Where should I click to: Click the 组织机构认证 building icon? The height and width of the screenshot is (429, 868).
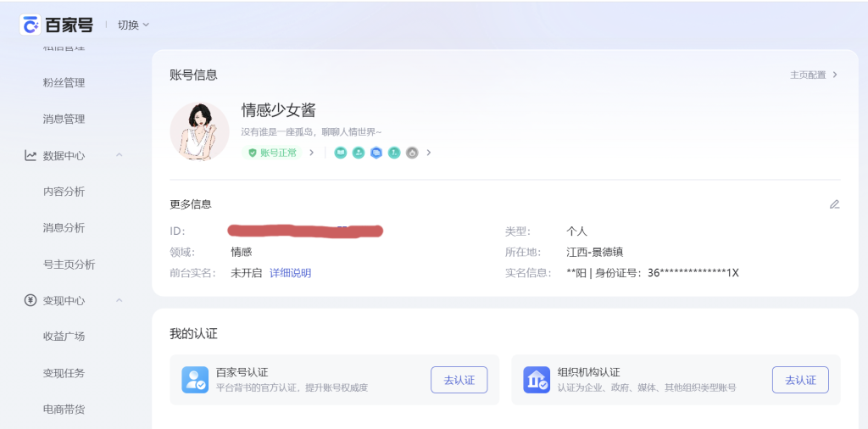[537, 380]
